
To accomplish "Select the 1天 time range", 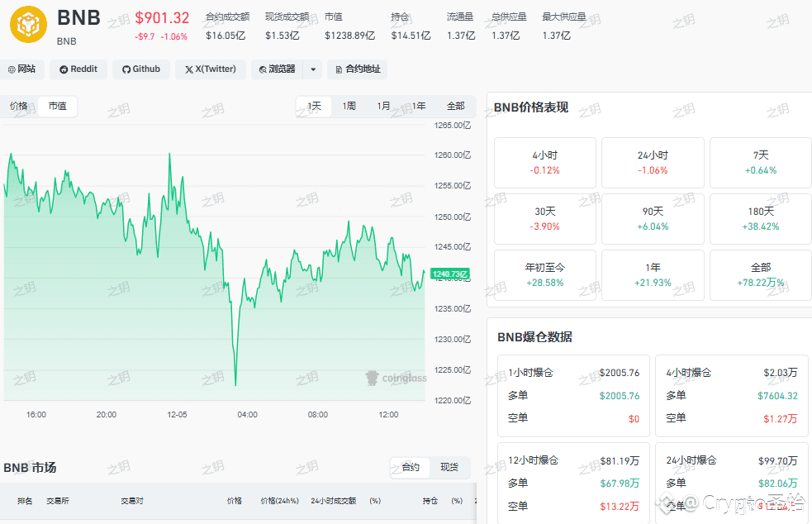I will pos(314,107).
